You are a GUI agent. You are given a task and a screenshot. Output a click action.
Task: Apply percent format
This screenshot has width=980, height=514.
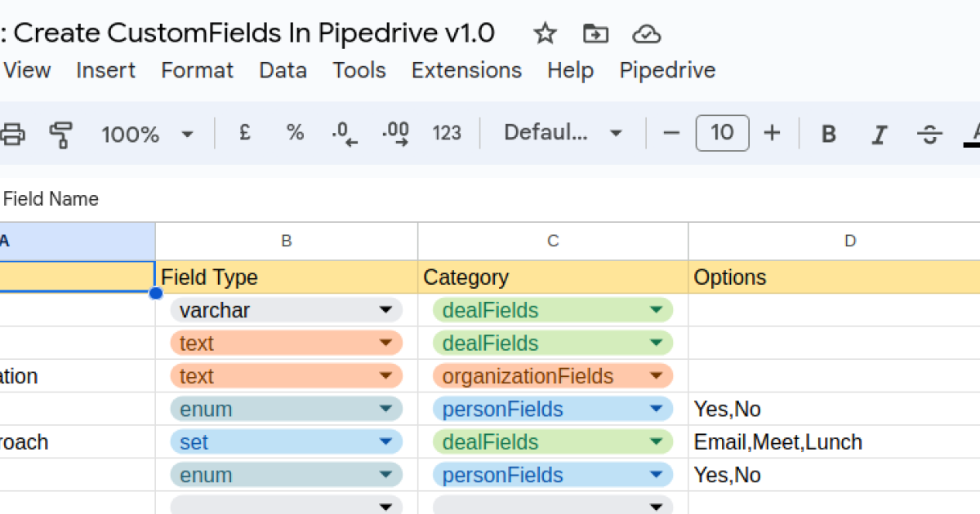[295, 133]
